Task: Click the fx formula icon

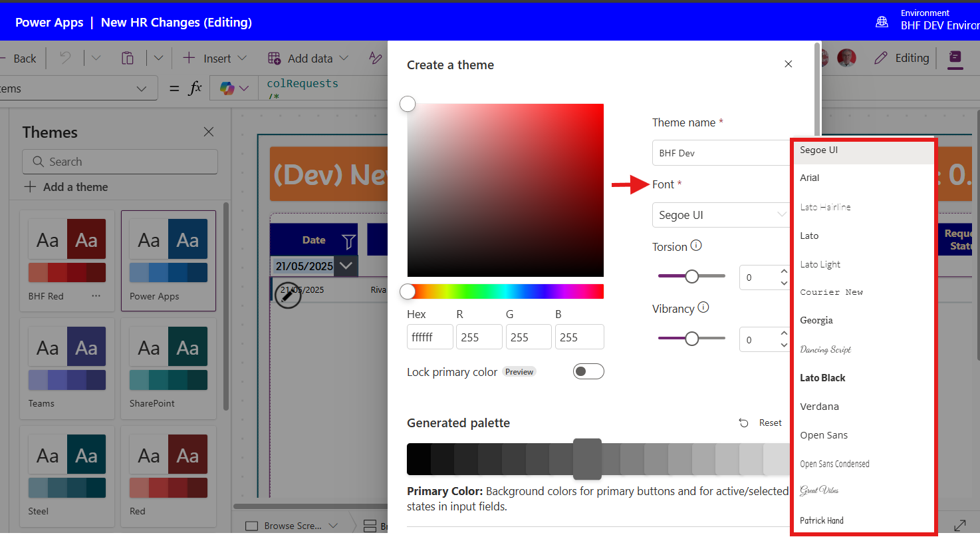Action: [195, 88]
